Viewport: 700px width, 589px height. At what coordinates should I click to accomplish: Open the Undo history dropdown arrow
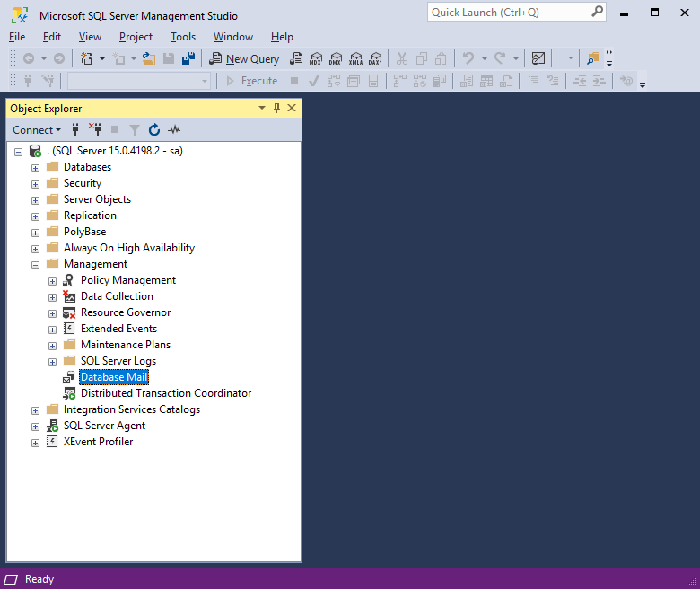[485, 58]
